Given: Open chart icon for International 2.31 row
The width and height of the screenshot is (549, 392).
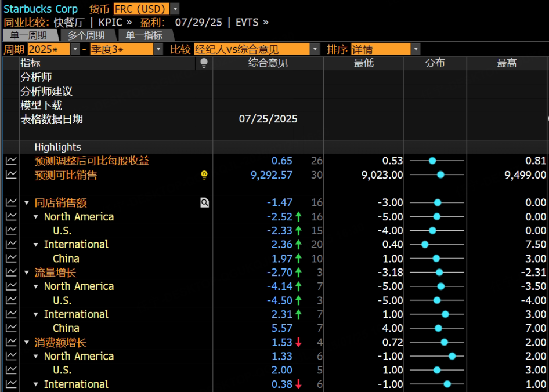Looking at the screenshot, I should pos(11,314).
